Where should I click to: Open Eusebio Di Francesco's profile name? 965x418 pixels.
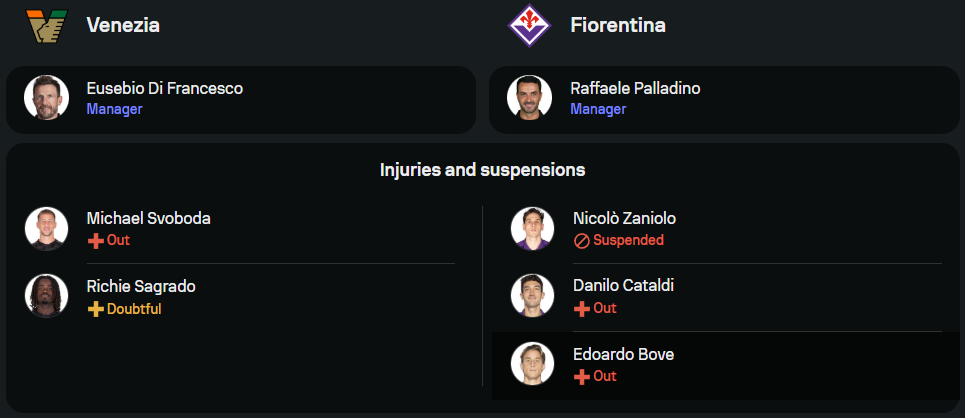pos(164,88)
